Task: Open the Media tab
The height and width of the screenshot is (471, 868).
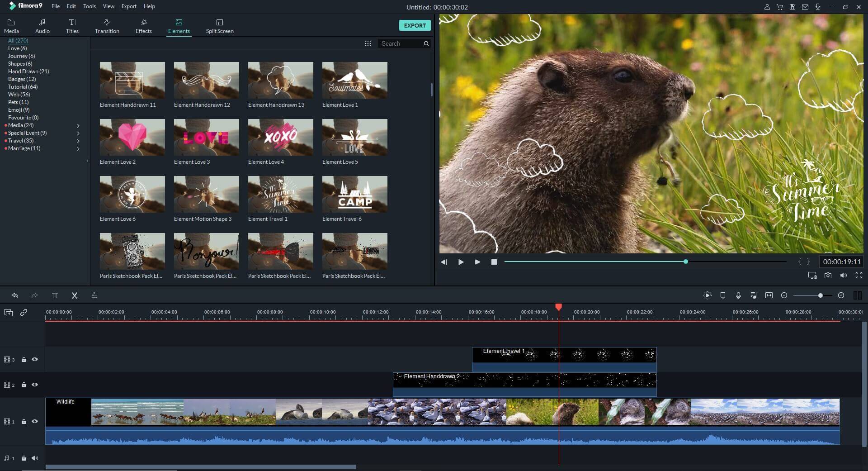Action: coord(11,26)
